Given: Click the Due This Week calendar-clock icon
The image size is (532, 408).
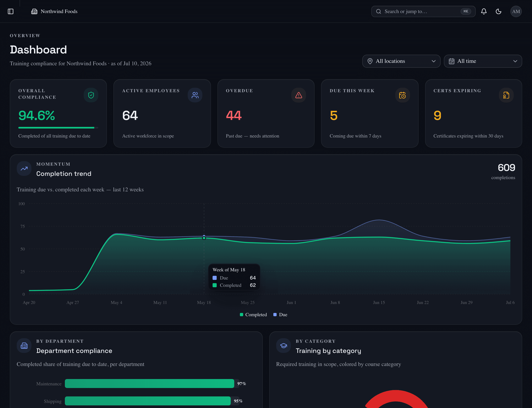Looking at the screenshot, I should [x=403, y=95].
